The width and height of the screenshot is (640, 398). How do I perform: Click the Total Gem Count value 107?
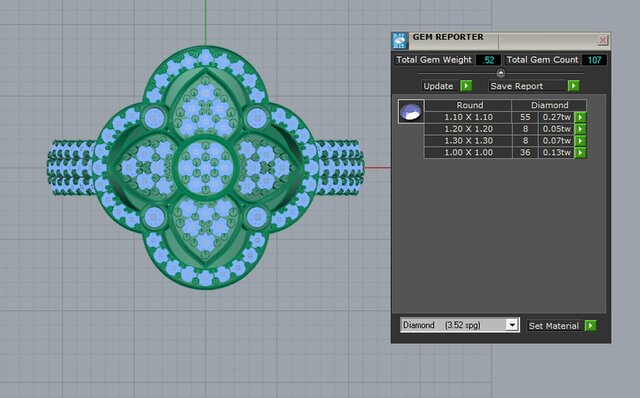pos(594,60)
